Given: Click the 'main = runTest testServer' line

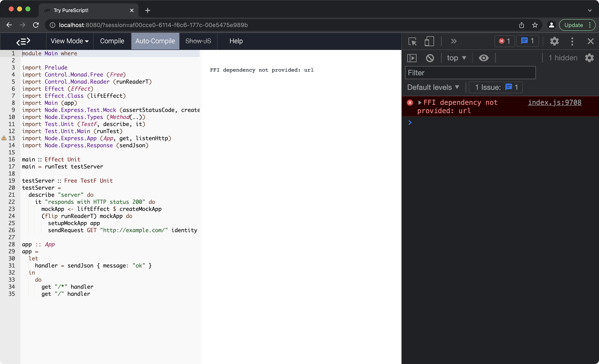Looking at the screenshot, I should coord(62,167).
